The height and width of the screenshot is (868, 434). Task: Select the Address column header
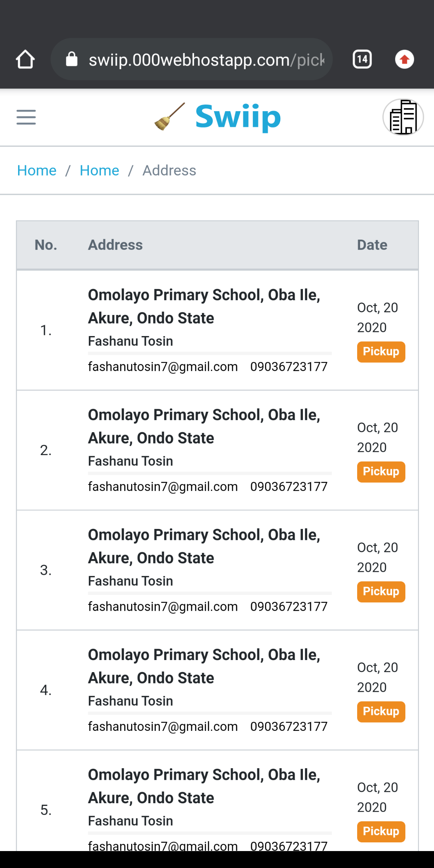[x=115, y=245]
